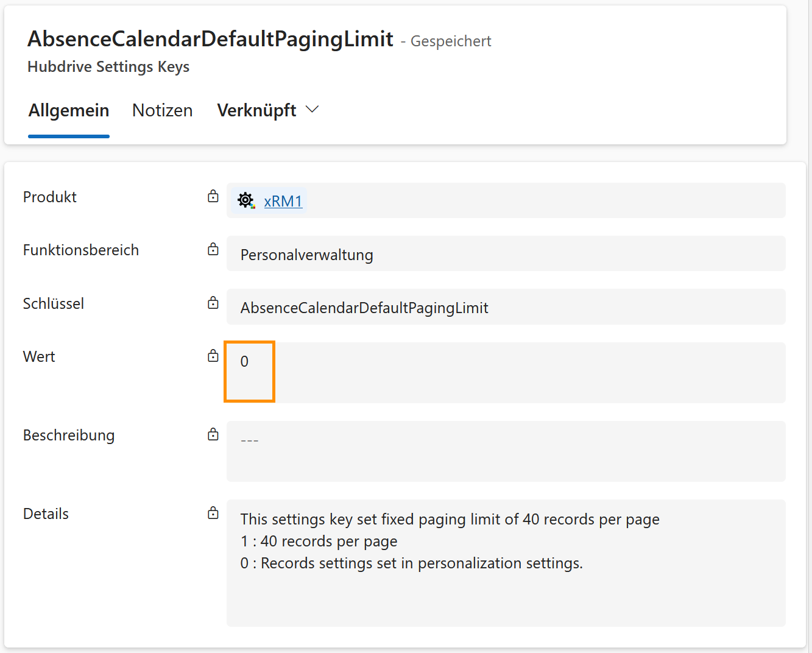The height and width of the screenshot is (653, 812).
Task: Expand the Verknüpft dropdown chevron
Action: pyautogui.click(x=312, y=110)
